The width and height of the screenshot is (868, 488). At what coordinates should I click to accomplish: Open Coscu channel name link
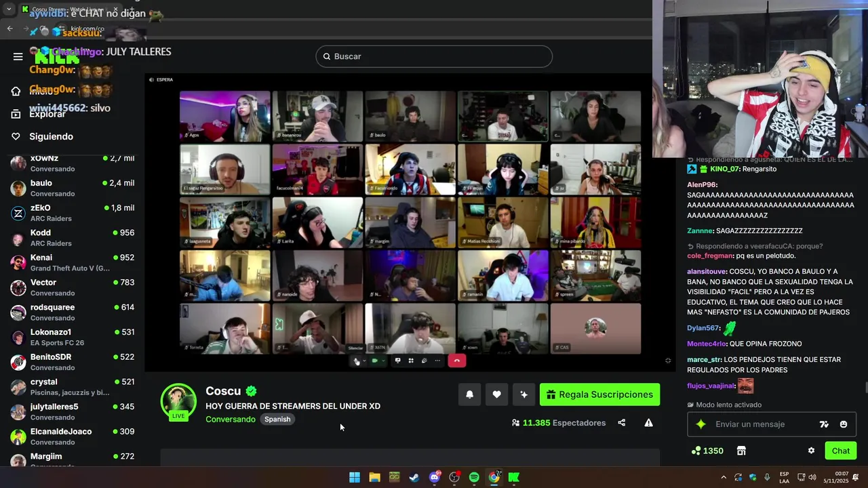223,391
